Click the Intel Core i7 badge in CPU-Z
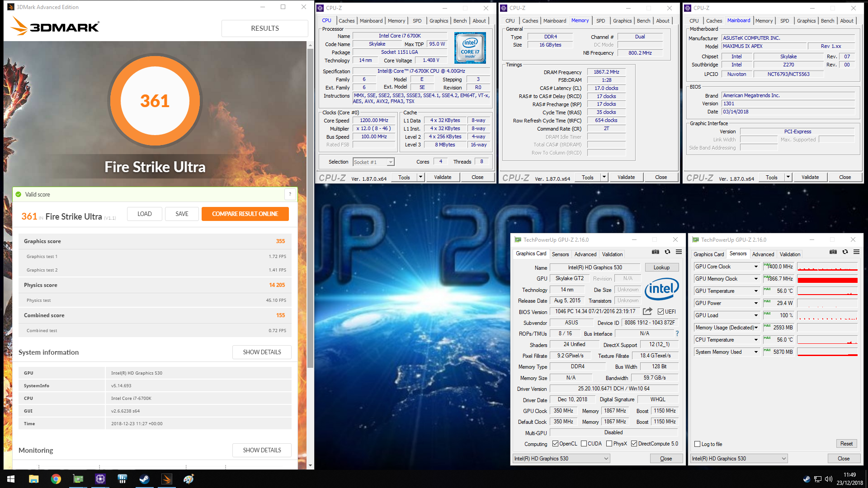This screenshot has width=868, height=488. pyautogui.click(x=470, y=48)
